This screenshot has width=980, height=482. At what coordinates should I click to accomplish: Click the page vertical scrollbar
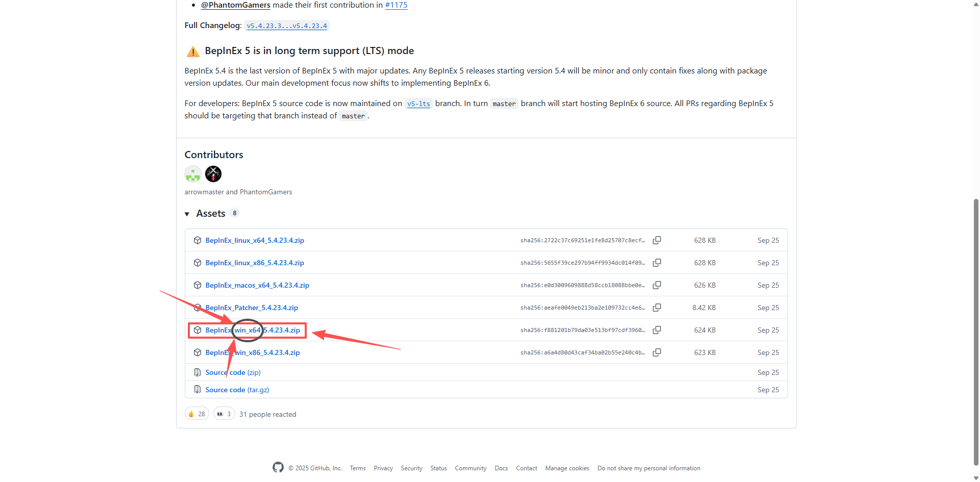click(976, 332)
